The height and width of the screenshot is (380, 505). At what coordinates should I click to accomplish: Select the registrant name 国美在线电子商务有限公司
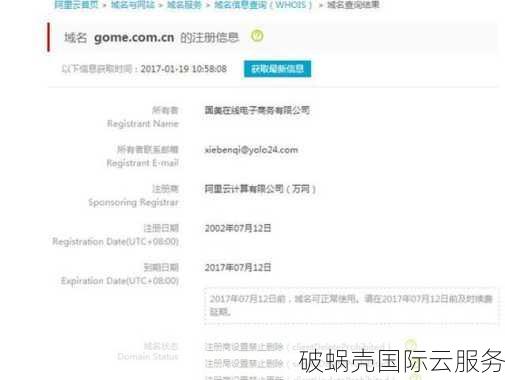coord(257,110)
